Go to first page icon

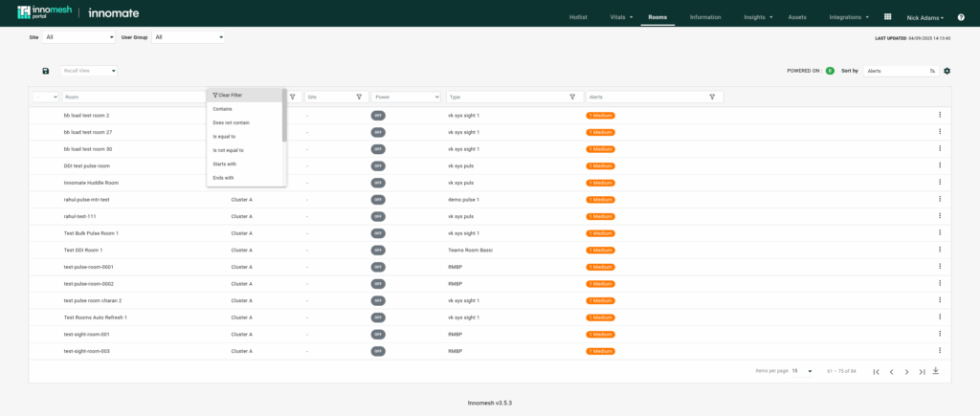(x=877, y=372)
